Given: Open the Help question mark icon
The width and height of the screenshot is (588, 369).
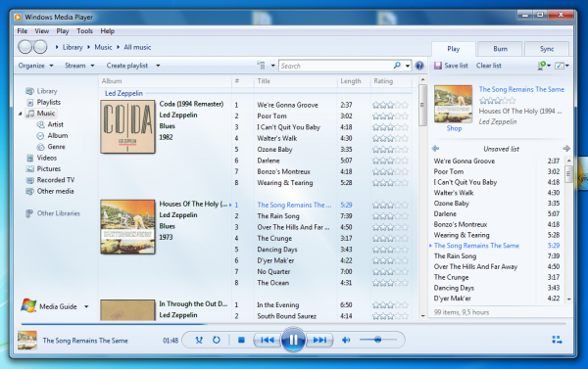Looking at the screenshot, I should [x=419, y=66].
